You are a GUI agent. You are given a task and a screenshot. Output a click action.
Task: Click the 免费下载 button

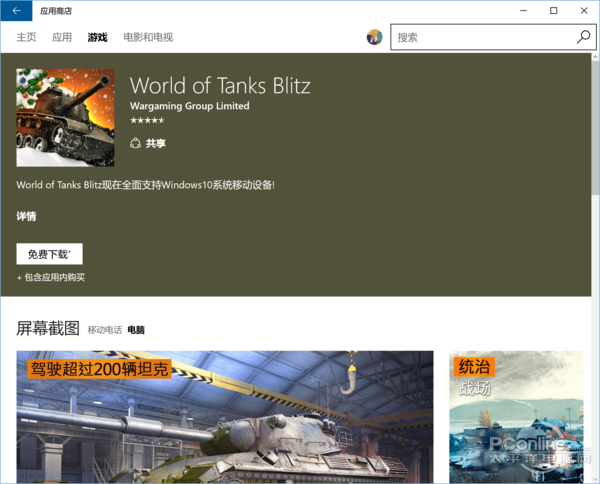point(49,254)
